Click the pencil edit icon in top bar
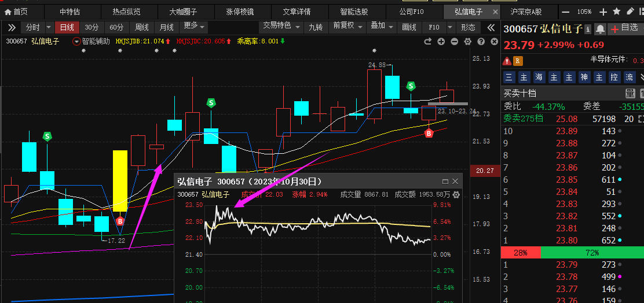Screen dimensions: 644x303 630,12
